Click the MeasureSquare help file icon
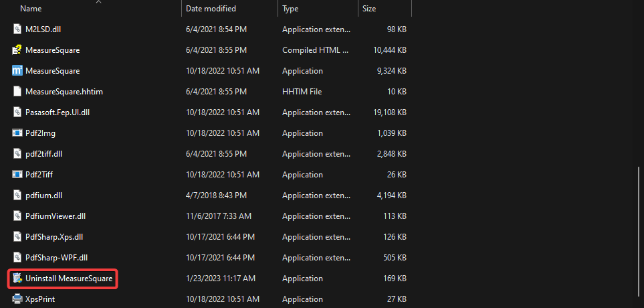Viewport: 644px width, 308px height. 18,50
